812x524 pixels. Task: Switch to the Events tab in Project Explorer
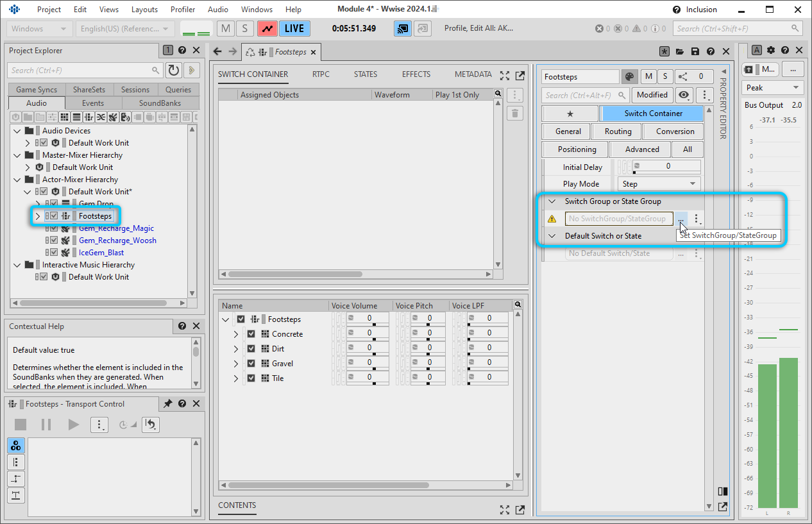point(93,103)
